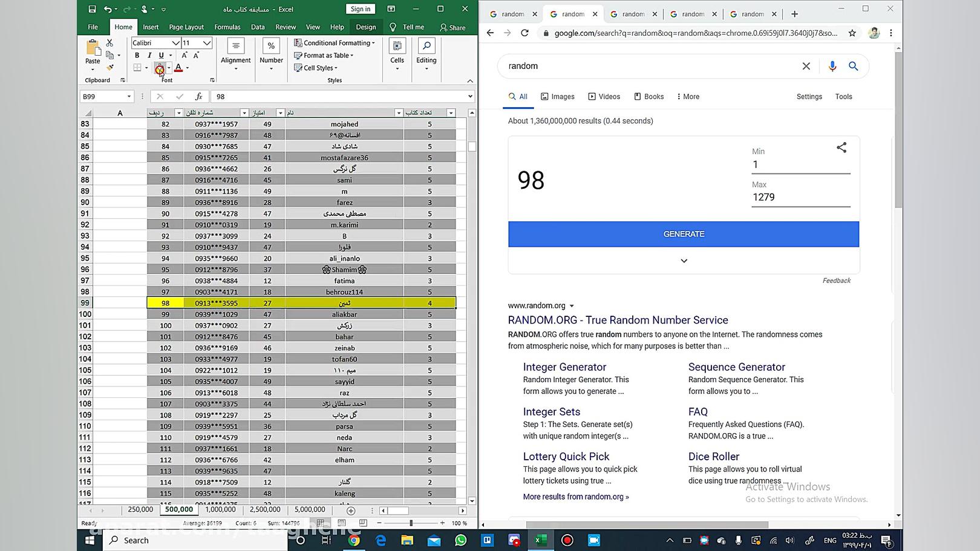Click the Save icon in Excel title bar
This screenshot has width=980, height=551.
92,9
